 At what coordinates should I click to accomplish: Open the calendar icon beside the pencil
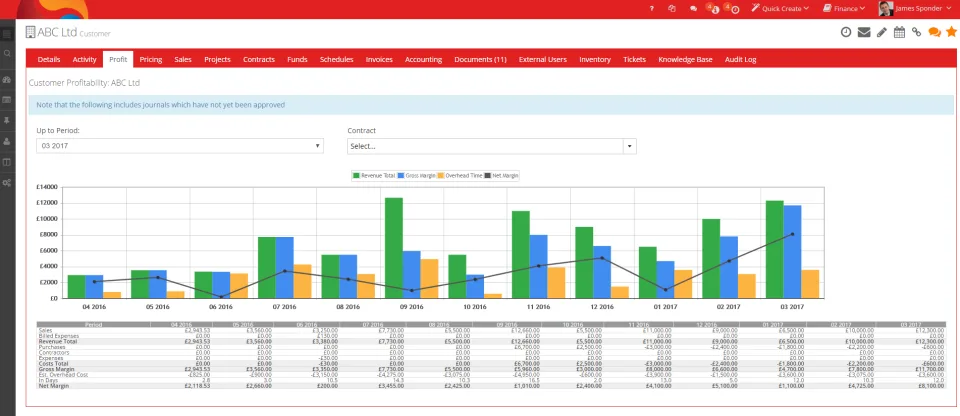[899, 32]
